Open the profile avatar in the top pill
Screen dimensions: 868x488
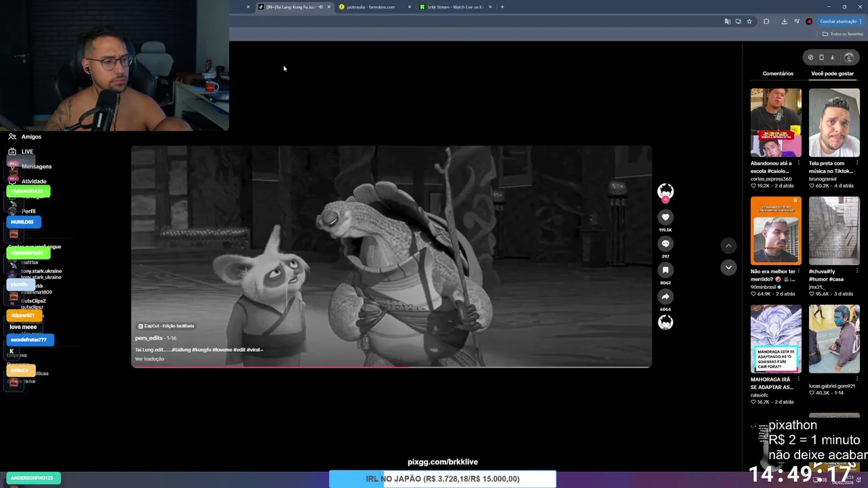click(848, 58)
